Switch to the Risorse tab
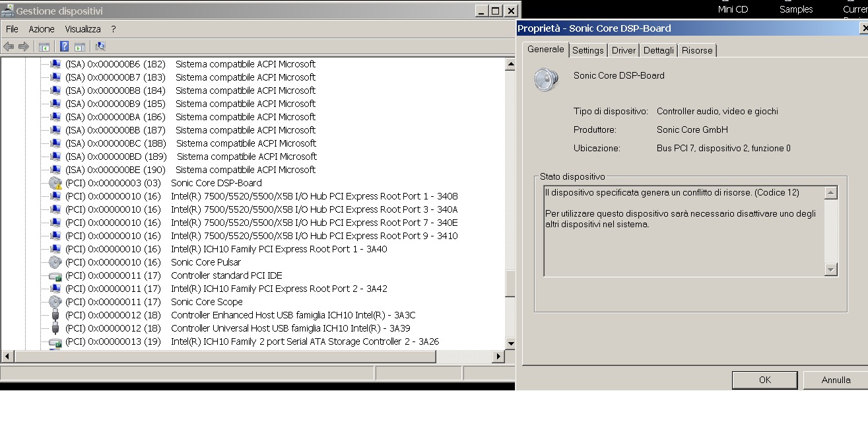The width and height of the screenshot is (868, 428). click(697, 50)
